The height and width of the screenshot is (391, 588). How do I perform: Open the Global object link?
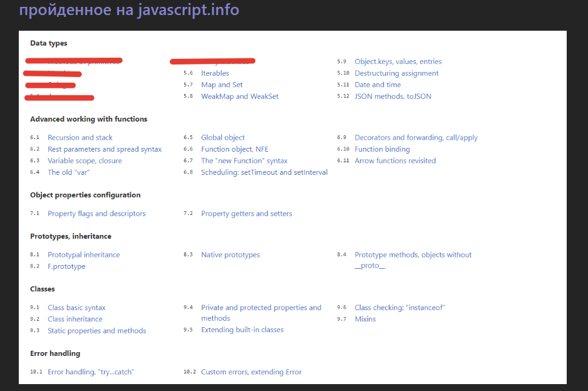223,138
